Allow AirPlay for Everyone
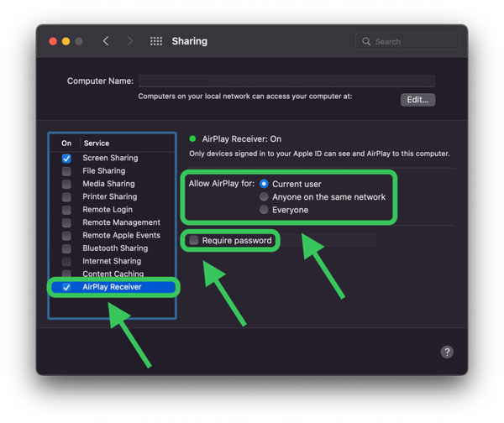The height and width of the screenshot is (423, 504). pyautogui.click(x=264, y=210)
